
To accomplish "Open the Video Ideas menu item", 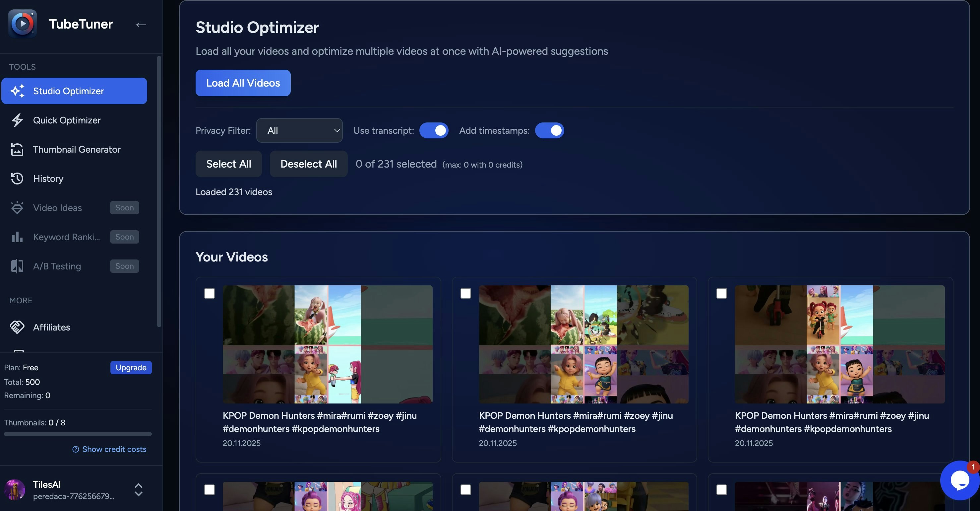I will [57, 208].
